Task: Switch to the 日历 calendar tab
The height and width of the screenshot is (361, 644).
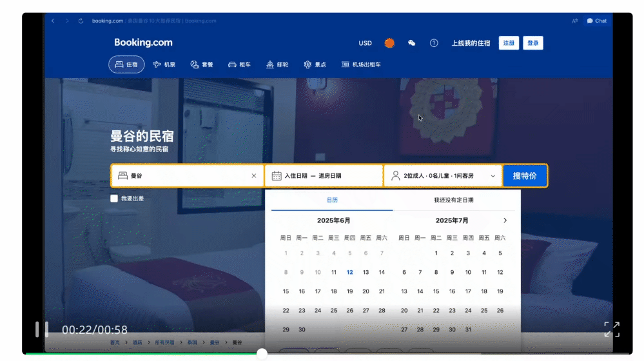Action: 332,200
